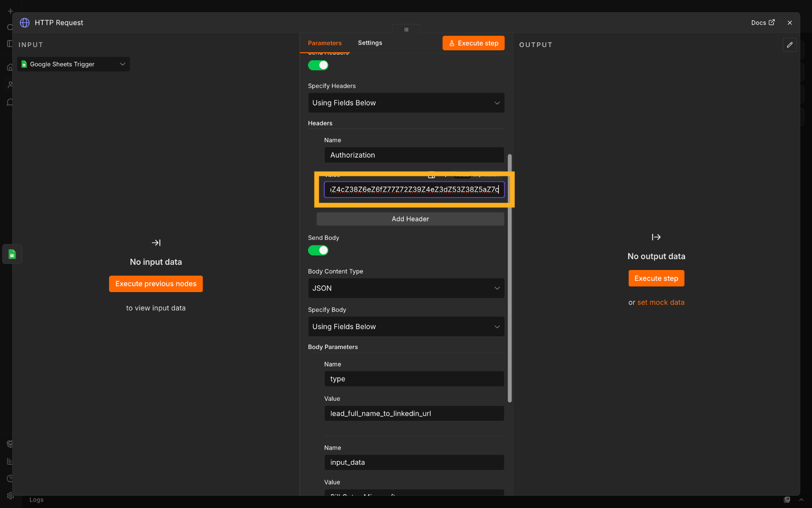The height and width of the screenshot is (508, 812).
Task: Click the top Execute step button
Action: (473, 43)
